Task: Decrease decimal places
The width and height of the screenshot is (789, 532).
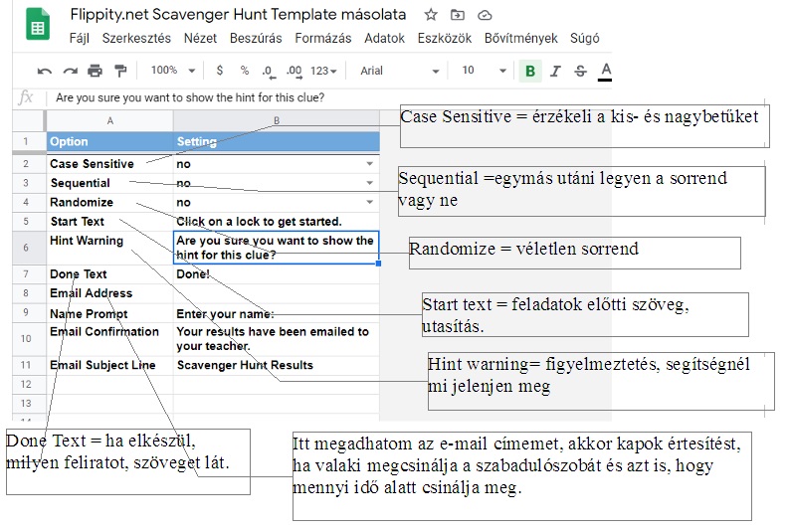Action: point(269,72)
